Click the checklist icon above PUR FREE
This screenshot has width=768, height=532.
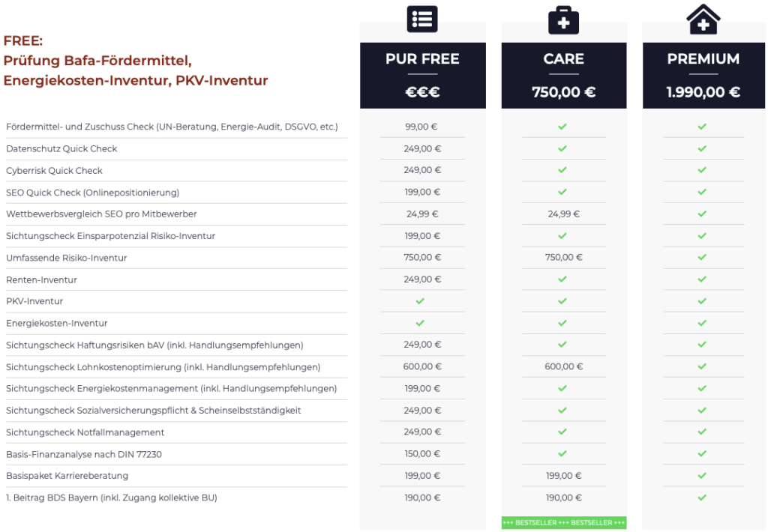tap(422, 19)
